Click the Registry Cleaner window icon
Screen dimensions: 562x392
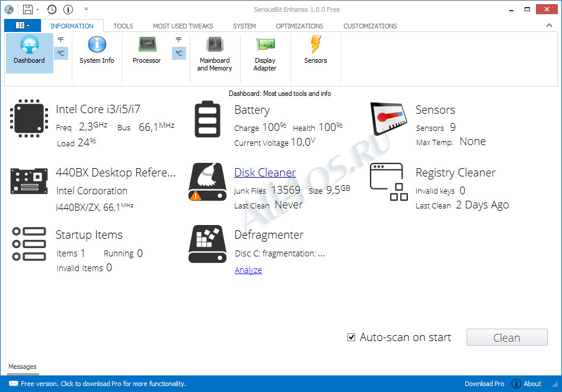click(x=389, y=182)
